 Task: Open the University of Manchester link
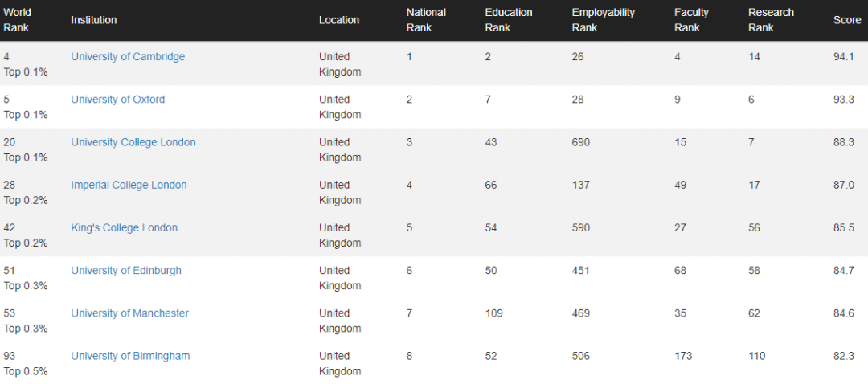point(129,313)
